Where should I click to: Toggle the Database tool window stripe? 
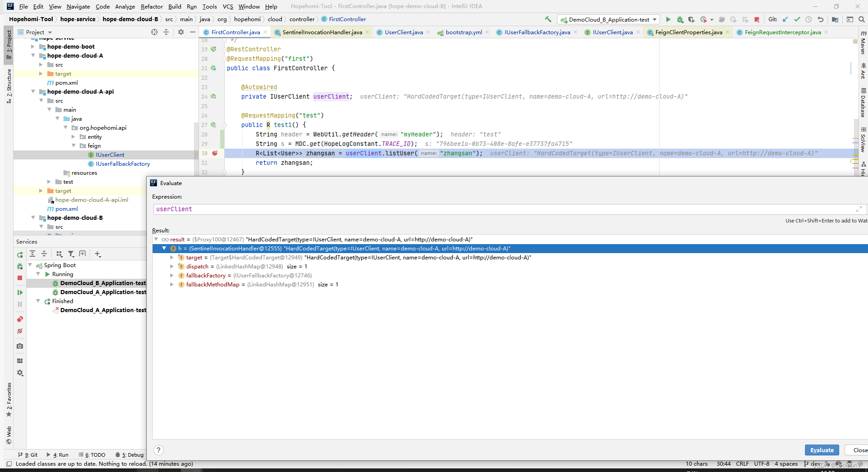coord(863,103)
